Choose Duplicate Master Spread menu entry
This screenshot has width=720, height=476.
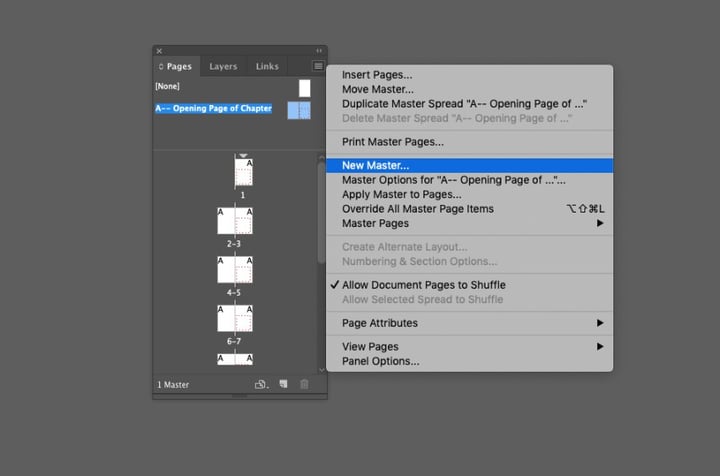pyautogui.click(x=469, y=104)
